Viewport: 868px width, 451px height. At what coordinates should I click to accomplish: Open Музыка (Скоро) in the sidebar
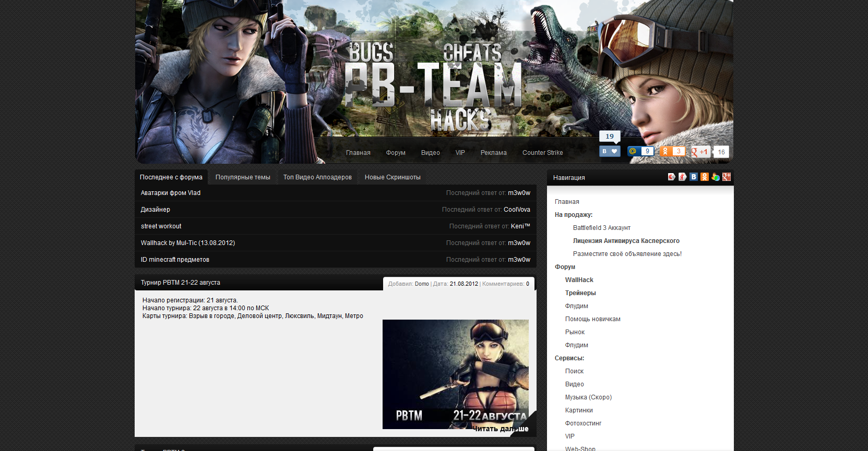click(x=588, y=397)
